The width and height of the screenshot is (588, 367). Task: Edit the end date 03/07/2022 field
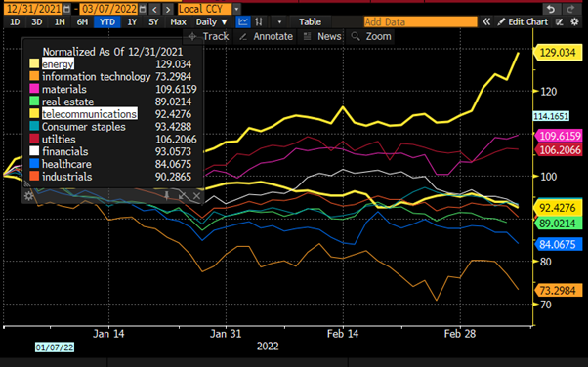coord(109,9)
